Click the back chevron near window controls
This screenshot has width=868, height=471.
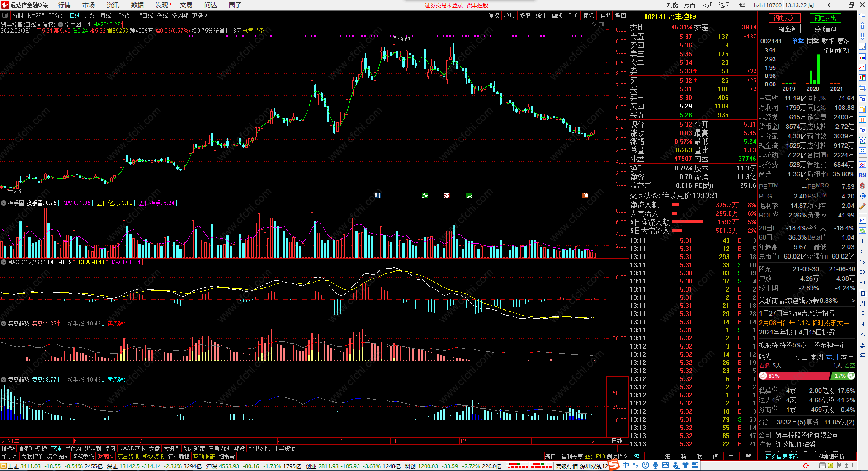[x=829, y=5]
